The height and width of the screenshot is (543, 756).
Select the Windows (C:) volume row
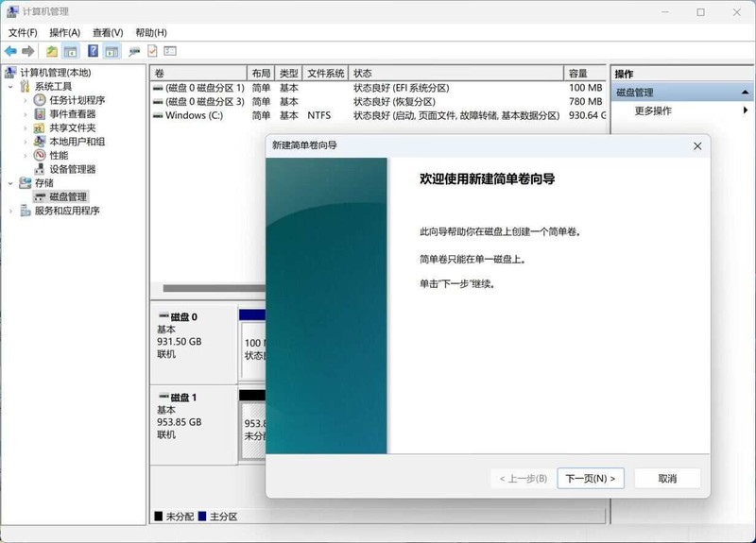click(379, 115)
